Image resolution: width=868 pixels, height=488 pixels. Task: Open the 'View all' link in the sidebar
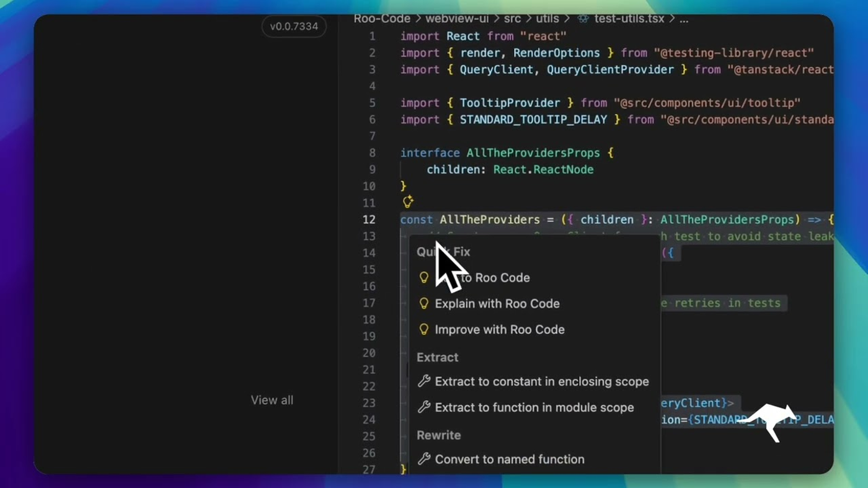[x=272, y=401]
